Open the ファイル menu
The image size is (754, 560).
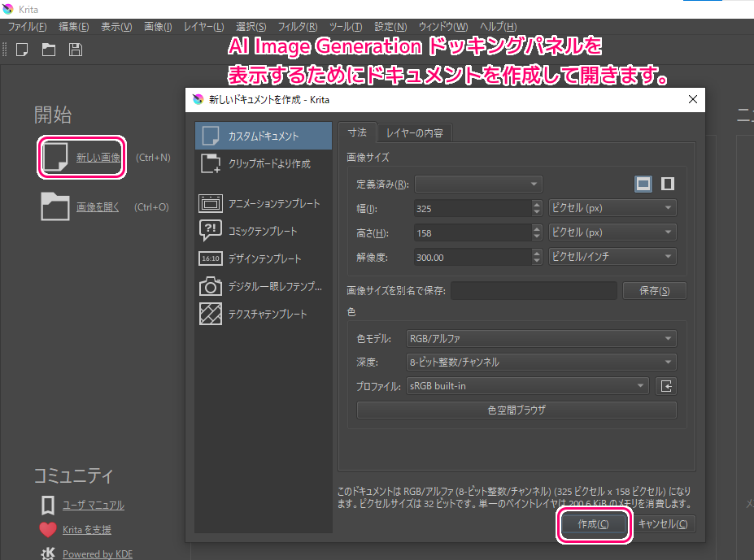(27, 27)
